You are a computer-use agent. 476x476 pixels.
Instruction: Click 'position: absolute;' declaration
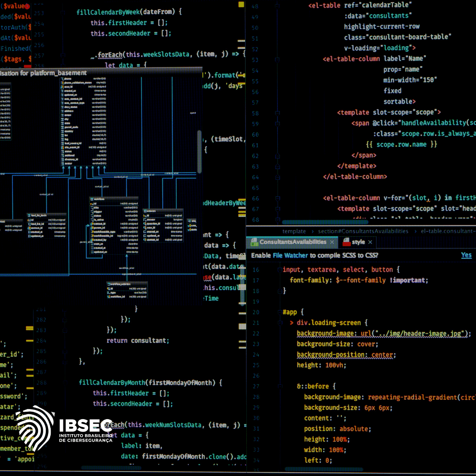coord(338,429)
